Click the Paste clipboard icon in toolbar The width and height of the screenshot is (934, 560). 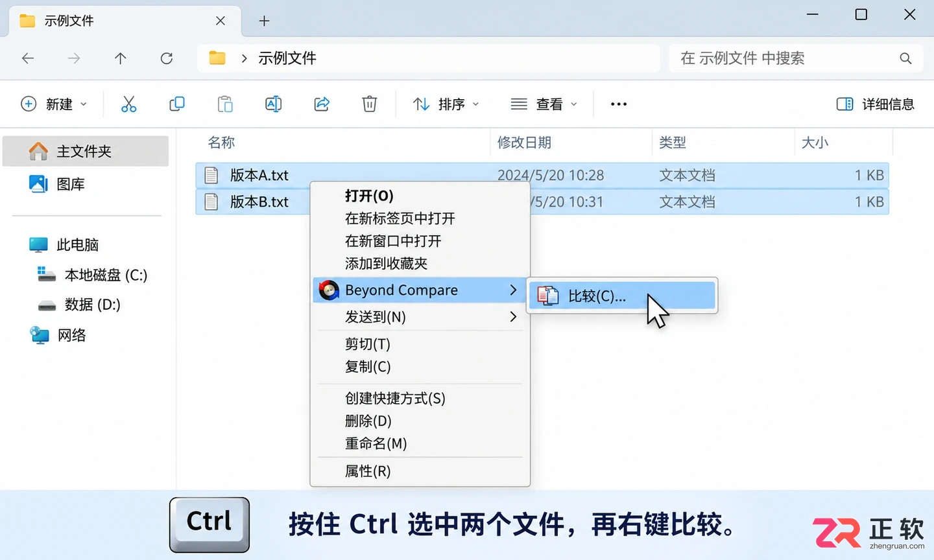point(225,104)
